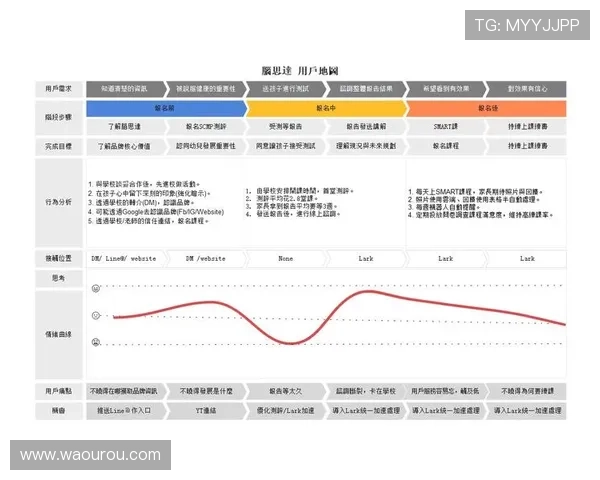Click the neutral face emoji icon
The image size is (600, 480).
pyautogui.click(x=96, y=315)
